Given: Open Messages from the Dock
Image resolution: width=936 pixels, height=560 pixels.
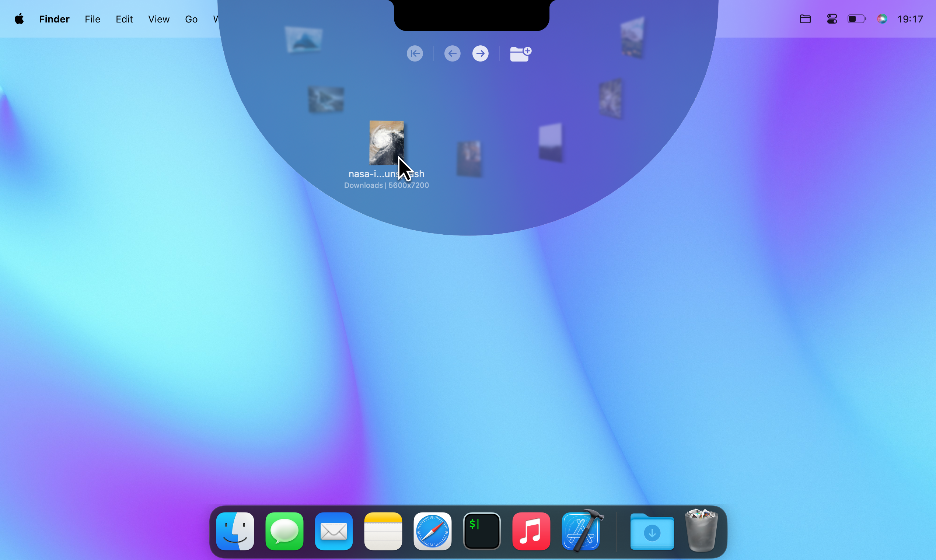Looking at the screenshot, I should 284,531.
